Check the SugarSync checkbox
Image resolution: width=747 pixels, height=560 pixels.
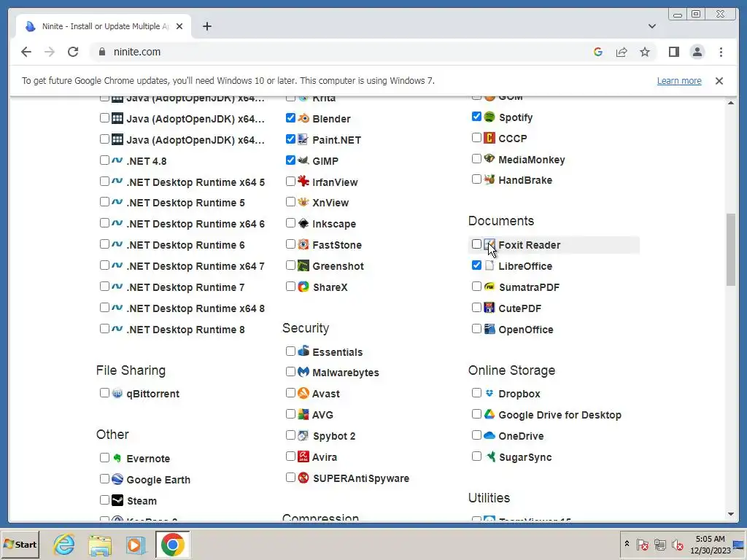point(476,456)
